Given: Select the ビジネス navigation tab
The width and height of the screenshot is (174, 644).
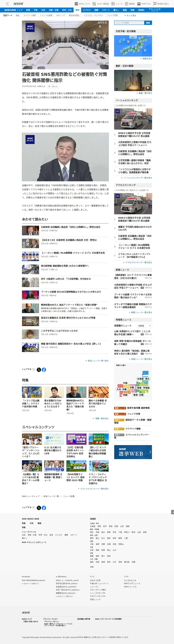Looking at the screenshot, I should 87,10.
